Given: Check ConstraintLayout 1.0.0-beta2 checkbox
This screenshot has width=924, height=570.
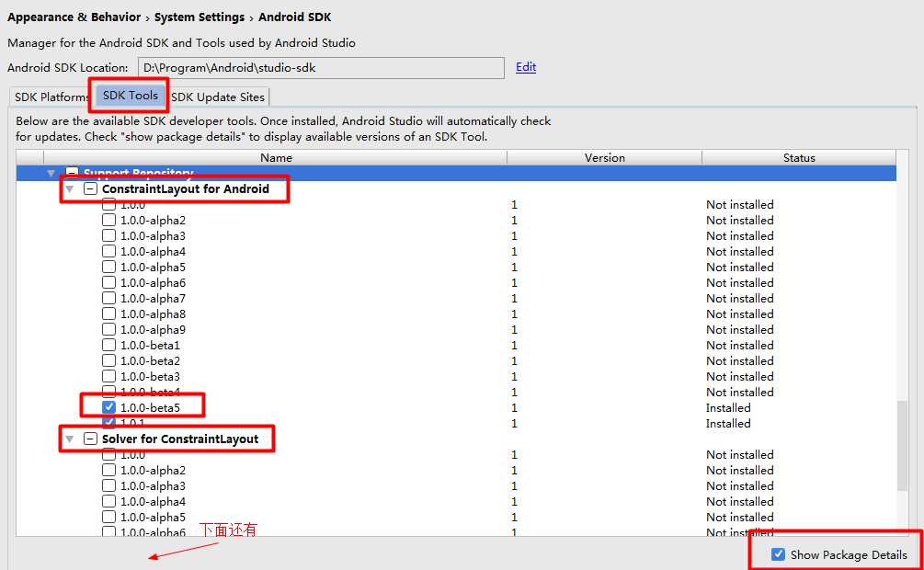Looking at the screenshot, I should (109, 360).
